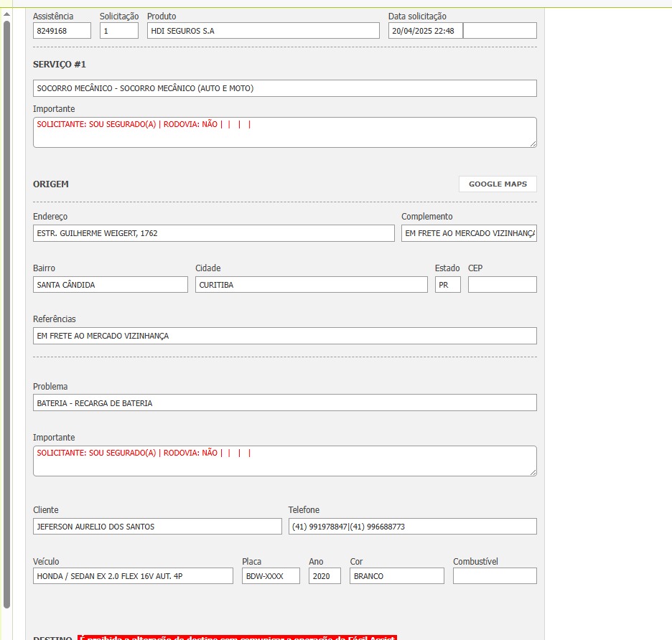This screenshot has height=640, width=672.
Task: Focus the empty Combustível field
Action: coord(495,576)
